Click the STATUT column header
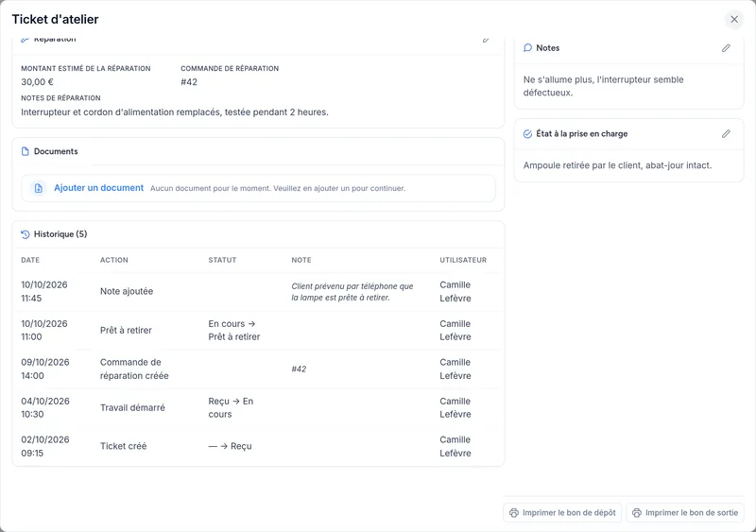This screenshot has height=532, width=756. pos(222,260)
